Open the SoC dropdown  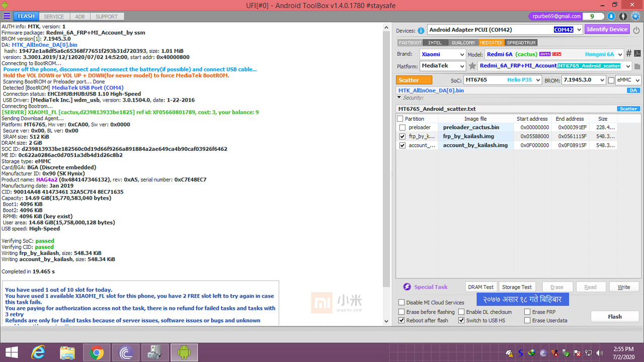(x=538, y=80)
